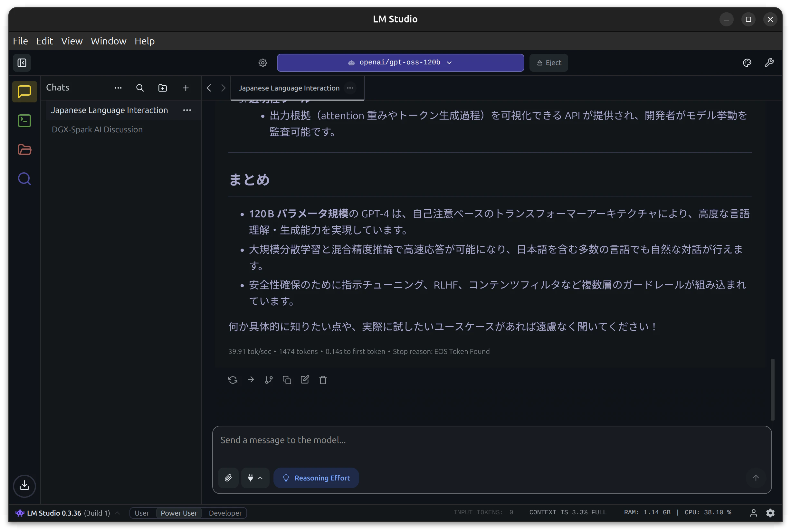Focus the Send a message input field
The image size is (791, 532).
[492, 440]
